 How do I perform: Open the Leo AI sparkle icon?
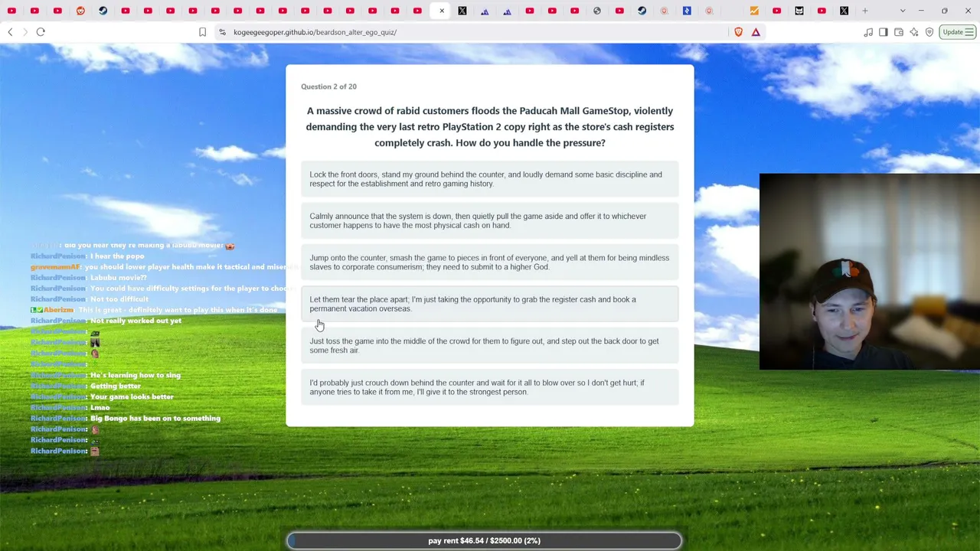click(x=914, y=32)
